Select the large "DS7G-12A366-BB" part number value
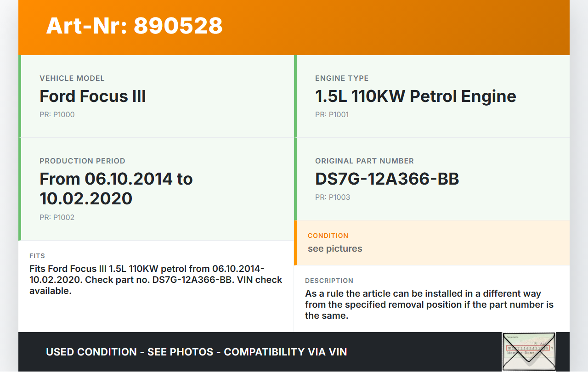The height and width of the screenshot is (372, 588). coord(387,179)
